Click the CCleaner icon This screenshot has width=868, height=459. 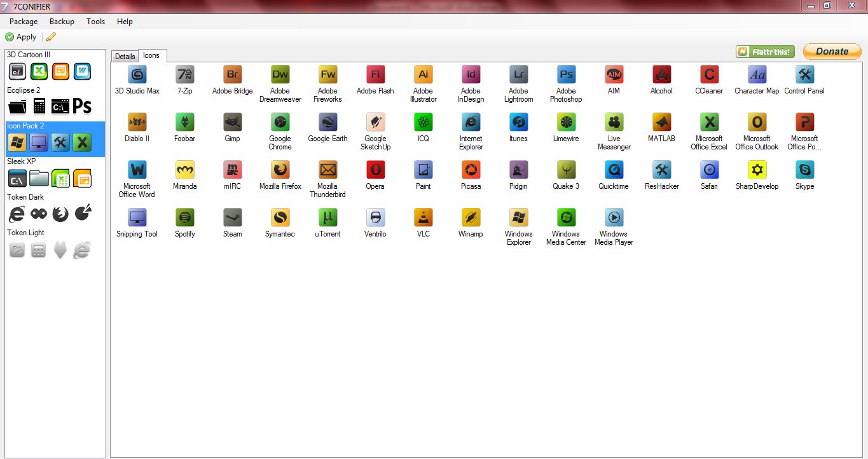(x=709, y=75)
